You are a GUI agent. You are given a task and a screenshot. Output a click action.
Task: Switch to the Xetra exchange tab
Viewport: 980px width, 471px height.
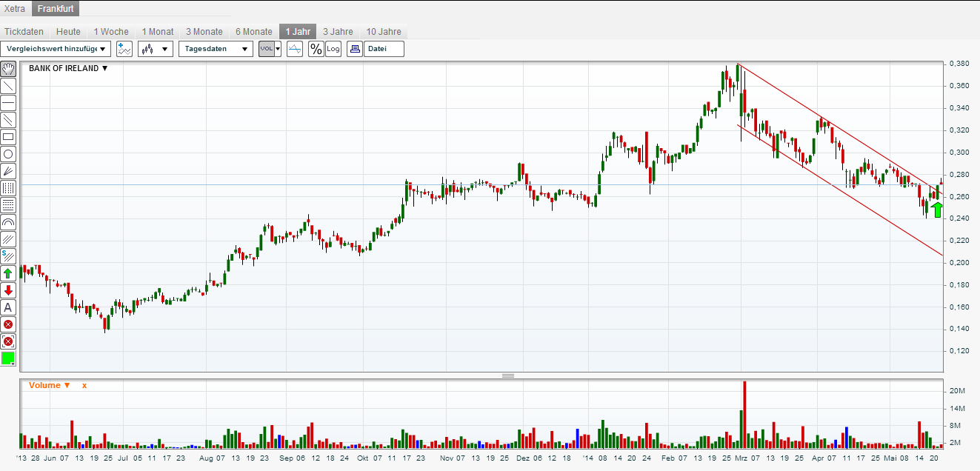16,9
